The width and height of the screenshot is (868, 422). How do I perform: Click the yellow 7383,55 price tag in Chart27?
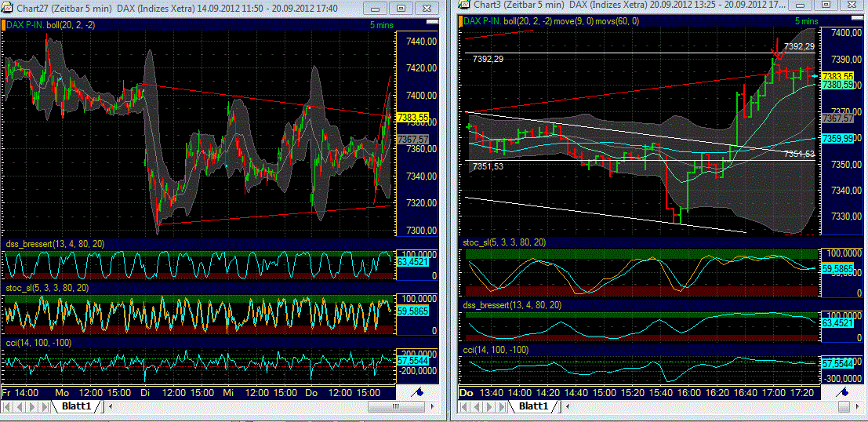pos(414,118)
